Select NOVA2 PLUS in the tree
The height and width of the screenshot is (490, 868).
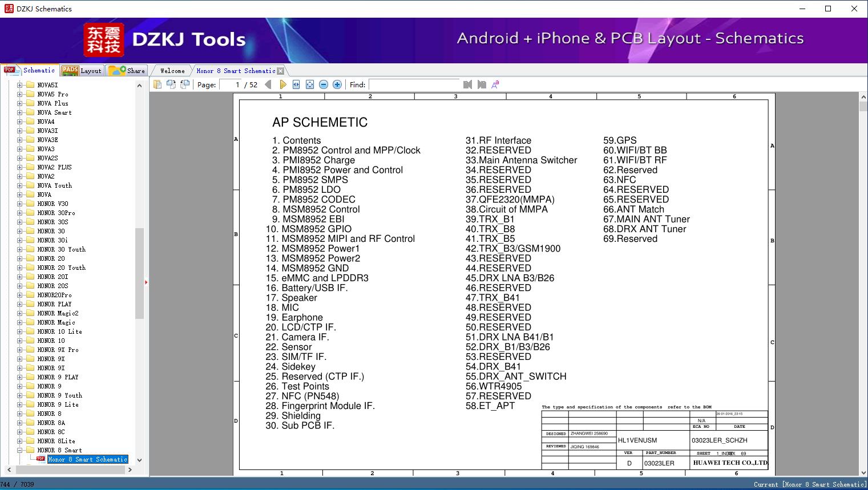[55, 167]
